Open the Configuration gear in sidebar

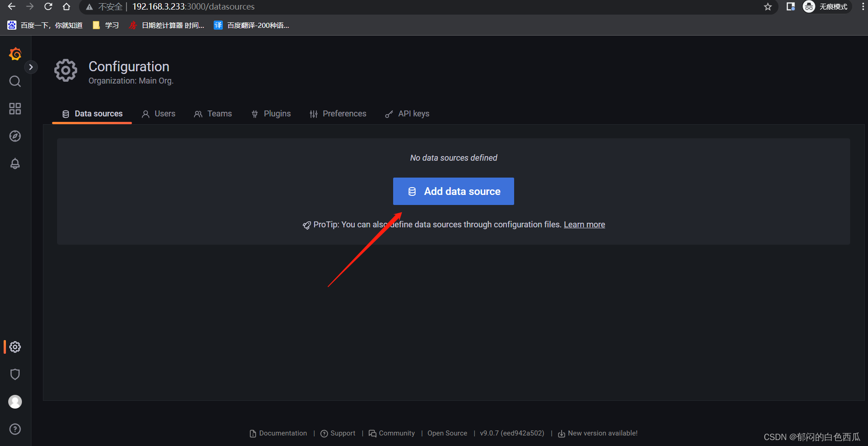(x=15, y=347)
